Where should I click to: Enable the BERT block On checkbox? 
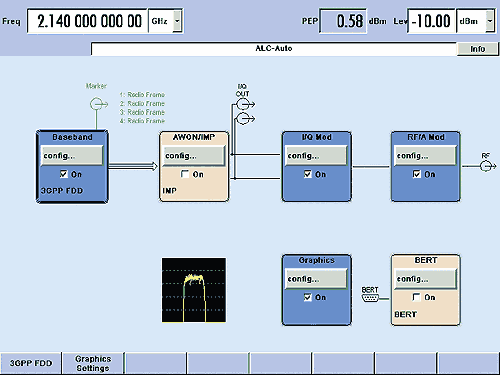417,297
